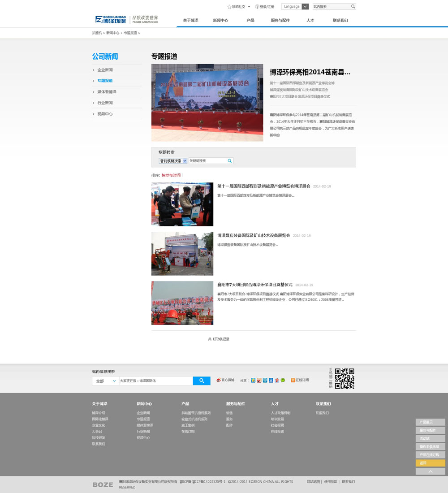The image size is (448, 493).
Task: Click the magnifier icon in top site search
Action: [353, 7]
